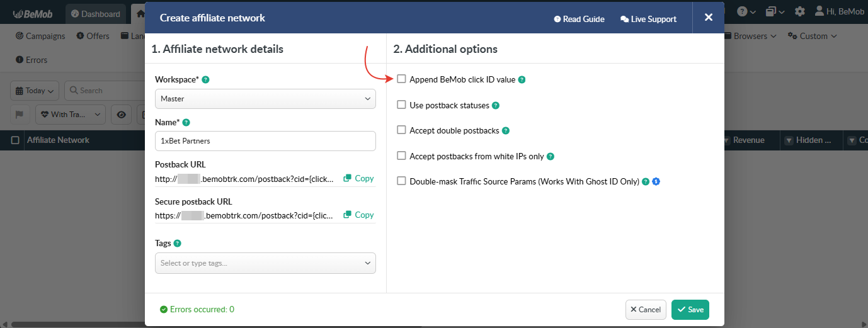Click help icon for white IPs only option
Viewport: 868px width, 328px height.
pyautogui.click(x=551, y=157)
